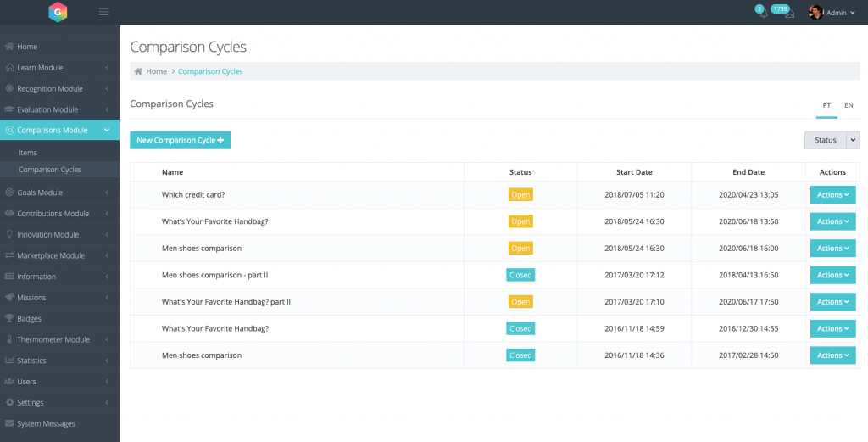868x442 pixels.
Task: Toggle the hamburger sidebar menu icon
Action: (x=104, y=12)
